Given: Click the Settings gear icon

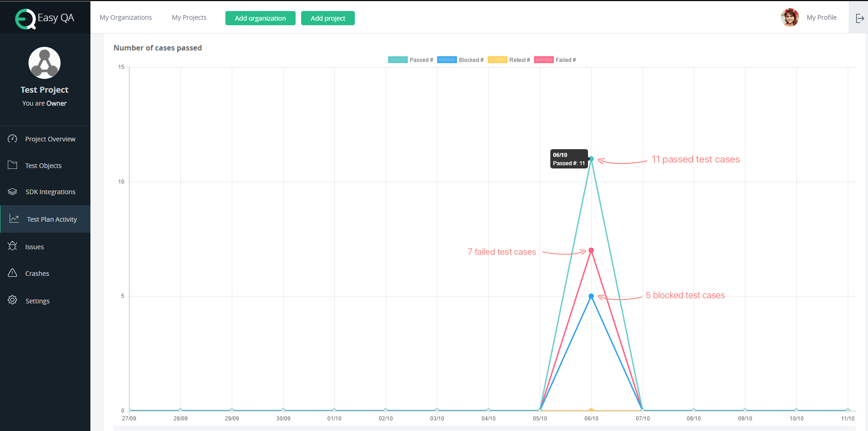Looking at the screenshot, I should [12, 300].
